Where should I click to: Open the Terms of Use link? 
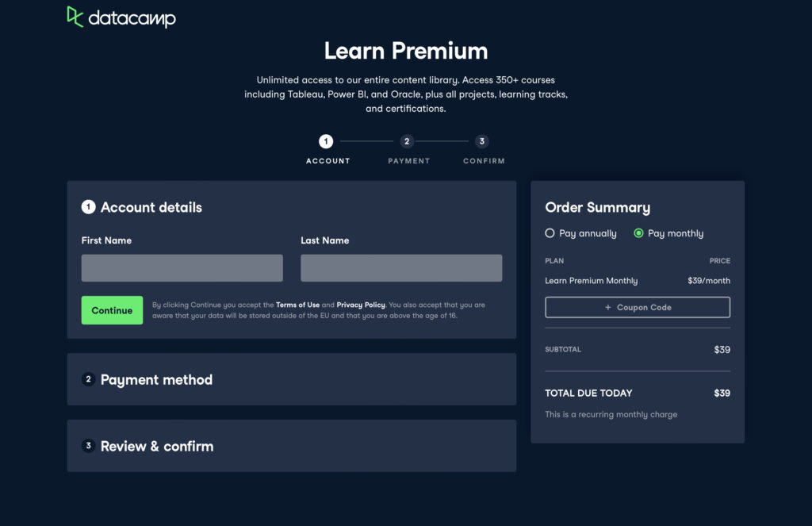tap(297, 305)
